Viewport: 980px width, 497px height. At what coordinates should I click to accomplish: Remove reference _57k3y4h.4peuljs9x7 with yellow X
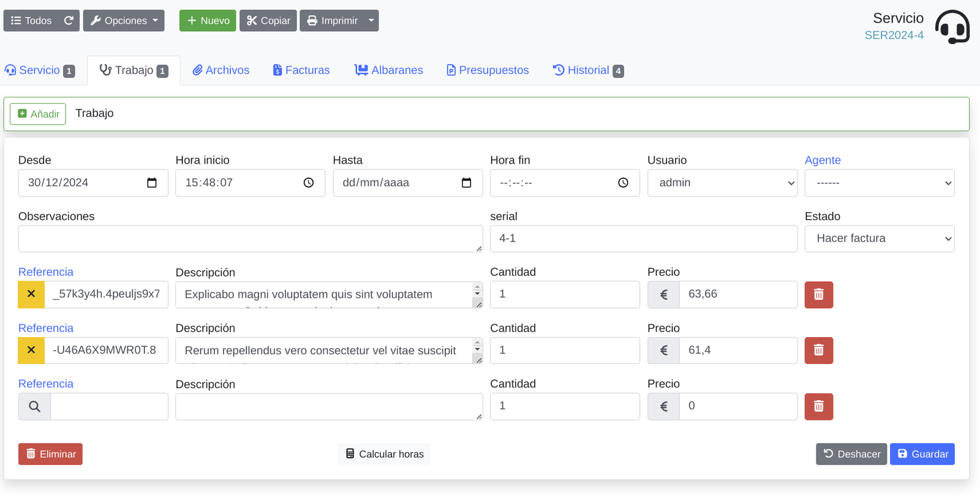(x=31, y=294)
